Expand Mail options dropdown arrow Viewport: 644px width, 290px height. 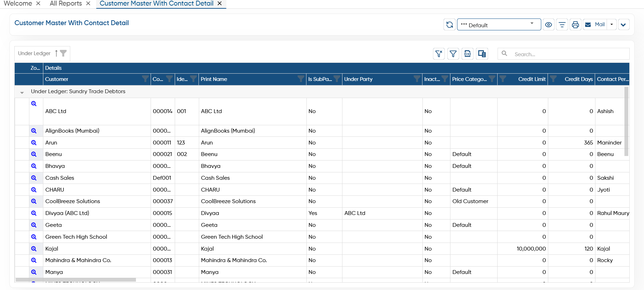click(612, 25)
